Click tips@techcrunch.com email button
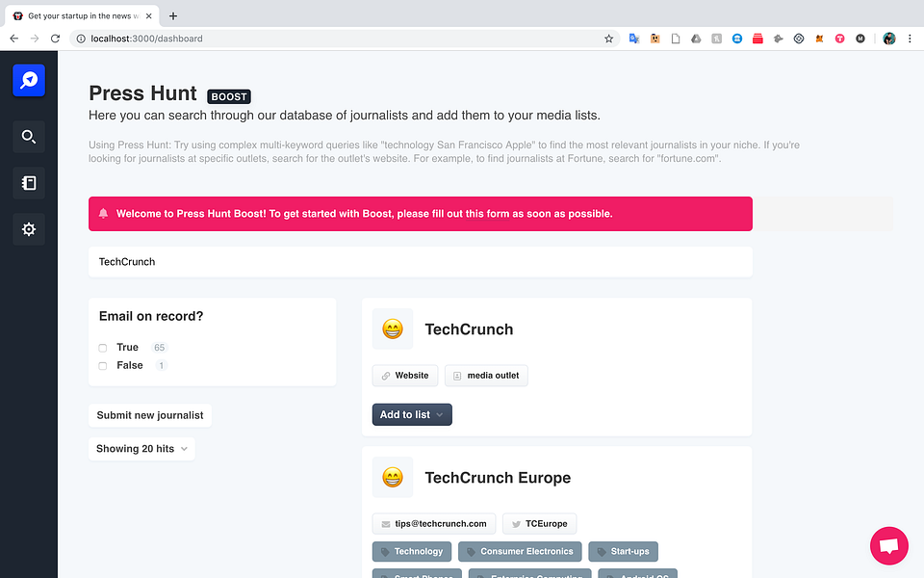 [x=434, y=524]
